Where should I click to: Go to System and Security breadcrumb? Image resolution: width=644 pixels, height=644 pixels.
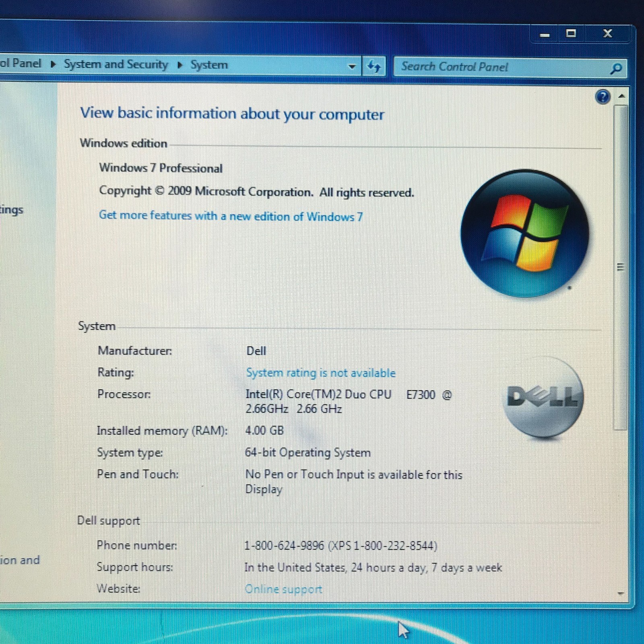click(116, 64)
